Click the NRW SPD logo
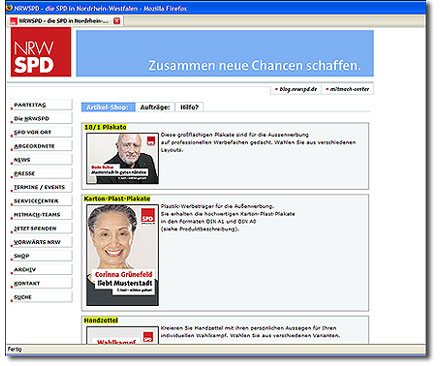Viewport: 440px width, 366px height. tap(41, 52)
